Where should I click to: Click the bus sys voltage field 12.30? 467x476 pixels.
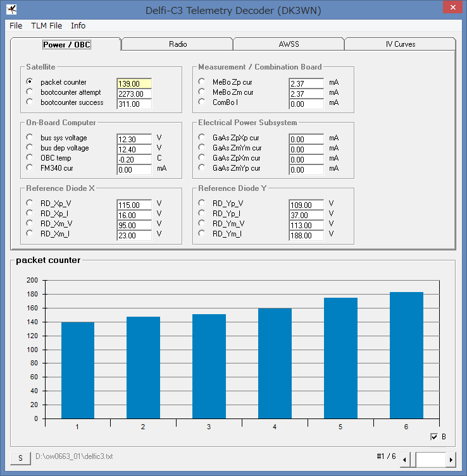[134, 139]
